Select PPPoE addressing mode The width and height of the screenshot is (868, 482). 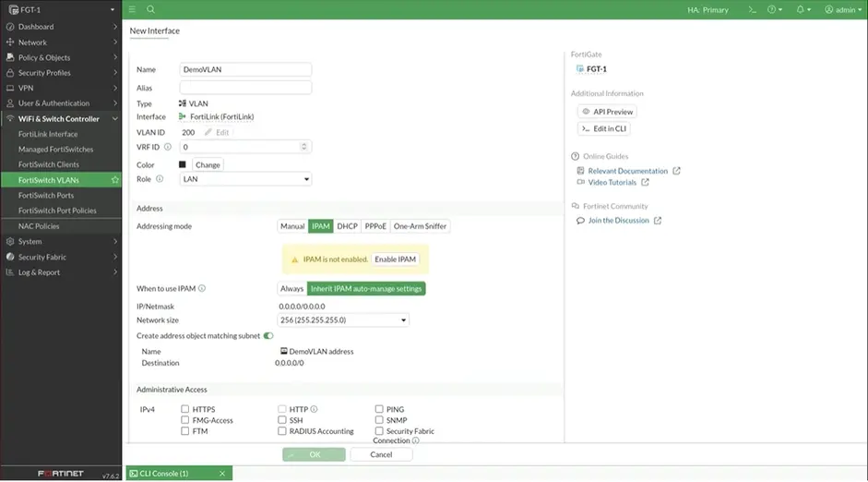tap(375, 226)
